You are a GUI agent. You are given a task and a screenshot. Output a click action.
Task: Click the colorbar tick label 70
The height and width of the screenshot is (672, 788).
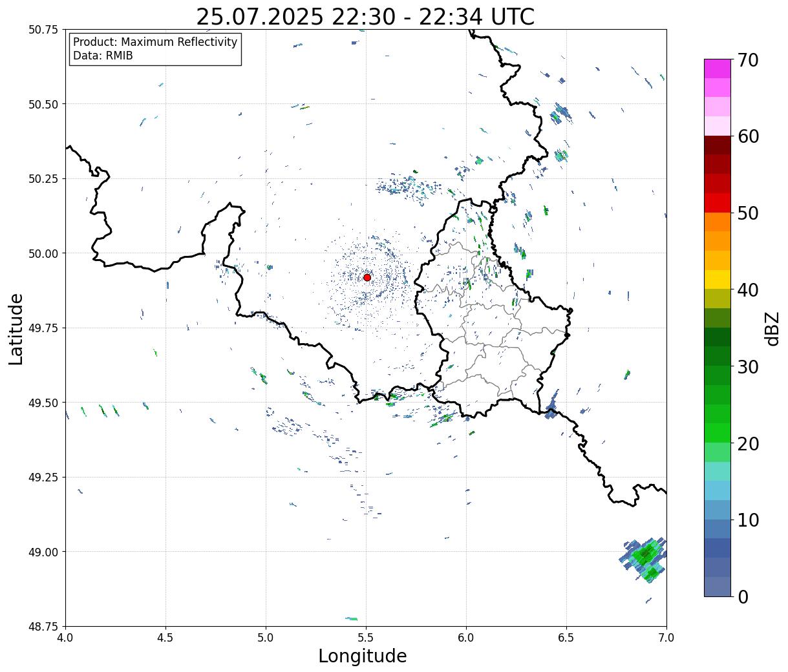point(748,60)
